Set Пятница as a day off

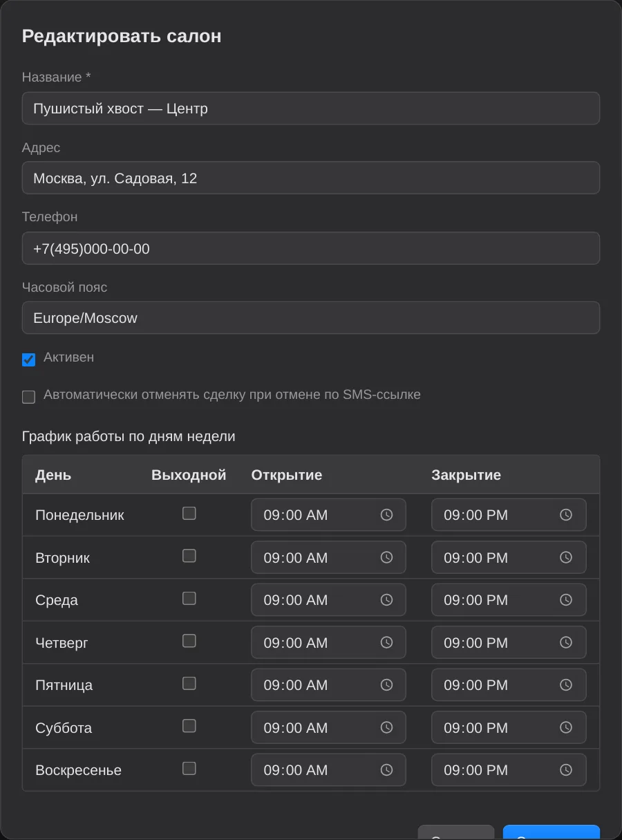[x=189, y=683]
